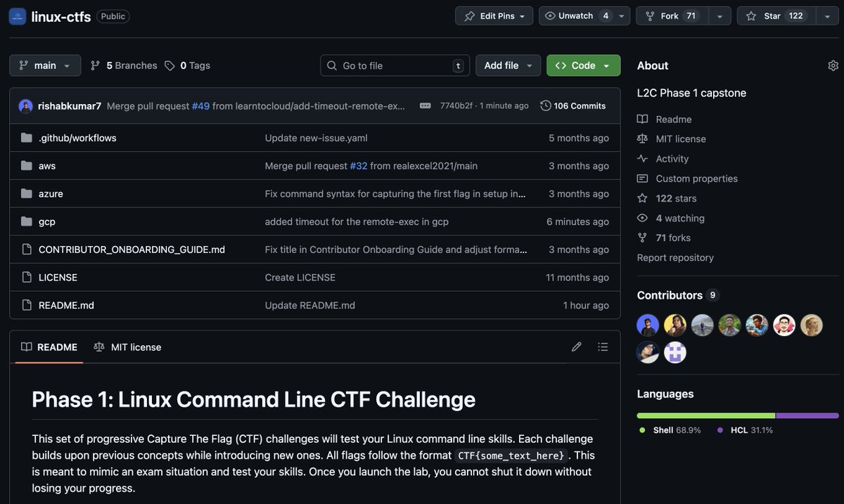Open CONTRIBUTOR_ONBOARDING_GUIDE.md file name
Viewport: 844px width, 504px height.
tap(132, 249)
